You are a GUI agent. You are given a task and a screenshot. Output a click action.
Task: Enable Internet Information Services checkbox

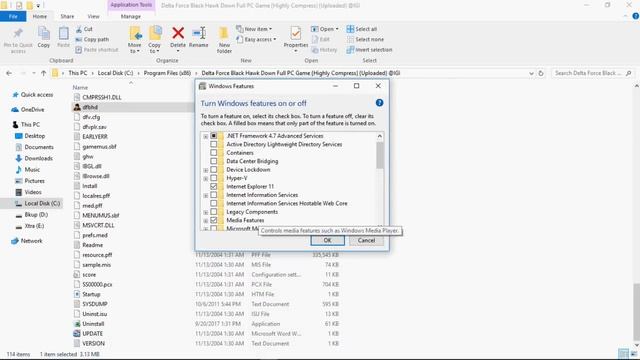(x=213, y=195)
